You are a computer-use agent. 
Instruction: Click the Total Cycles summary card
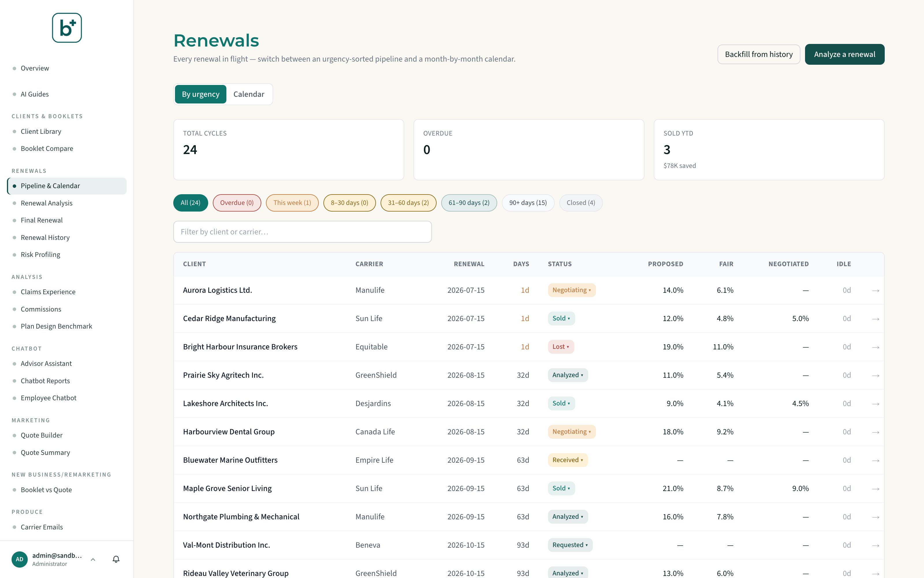click(x=289, y=149)
